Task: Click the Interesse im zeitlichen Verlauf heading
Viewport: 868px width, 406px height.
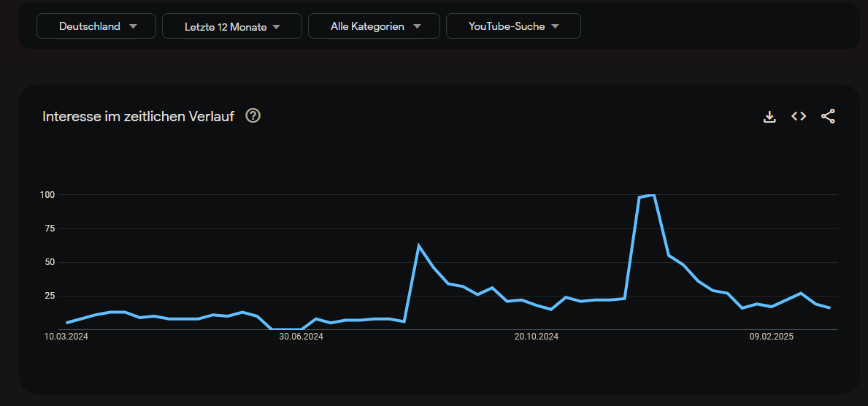Action: pos(138,116)
